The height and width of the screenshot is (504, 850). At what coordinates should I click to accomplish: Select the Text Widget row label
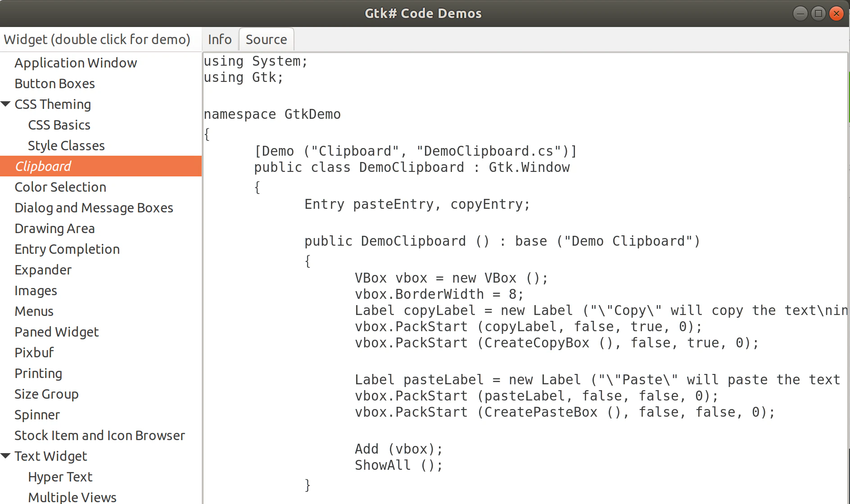pos(50,456)
